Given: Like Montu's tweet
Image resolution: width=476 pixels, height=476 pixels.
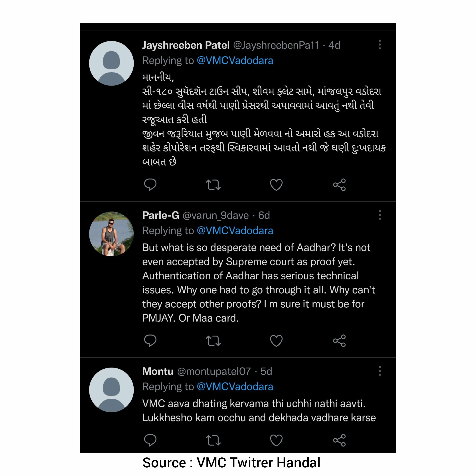Looking at the screenshot, I should pos(276,440).
